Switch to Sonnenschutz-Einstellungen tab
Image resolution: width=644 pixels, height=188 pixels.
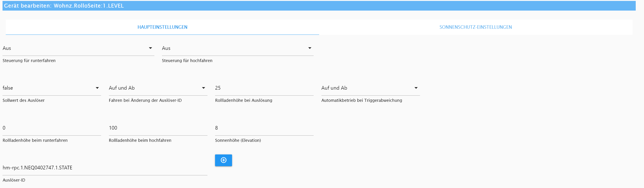point(475,27)
